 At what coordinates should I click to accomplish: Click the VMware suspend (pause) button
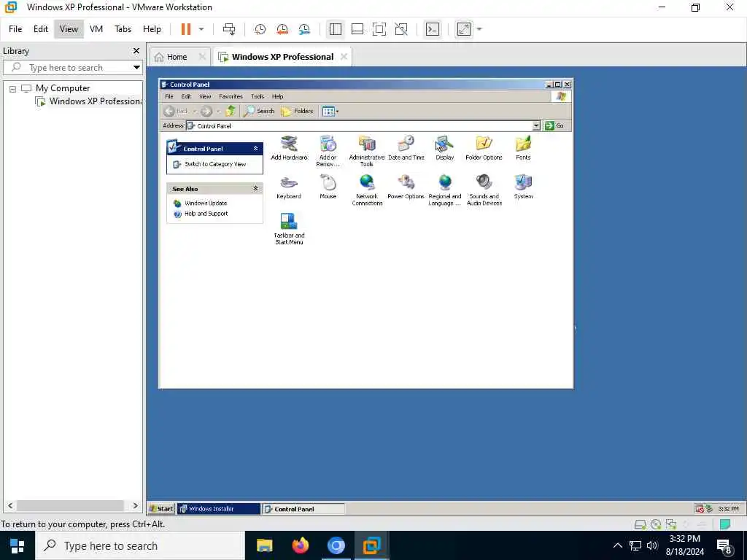pos(186,29)
